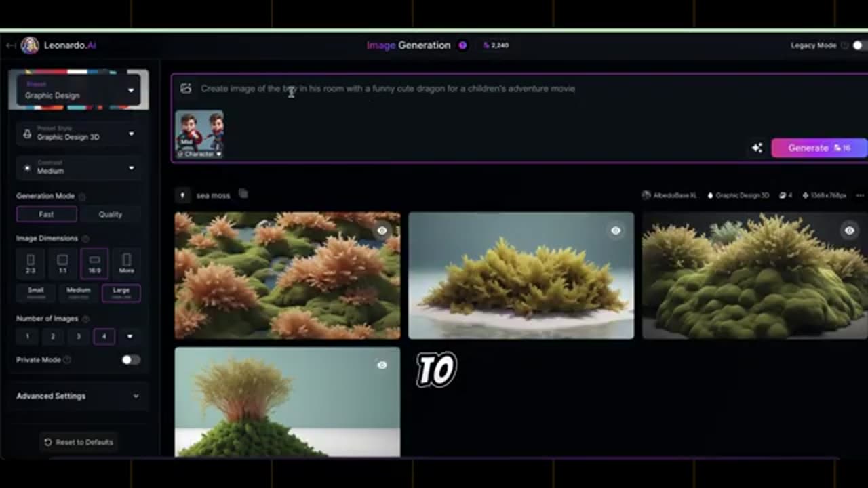The width and height of the screenshot is (868, 488).
Task: Choose Large image size
Action: pos(121,293)
